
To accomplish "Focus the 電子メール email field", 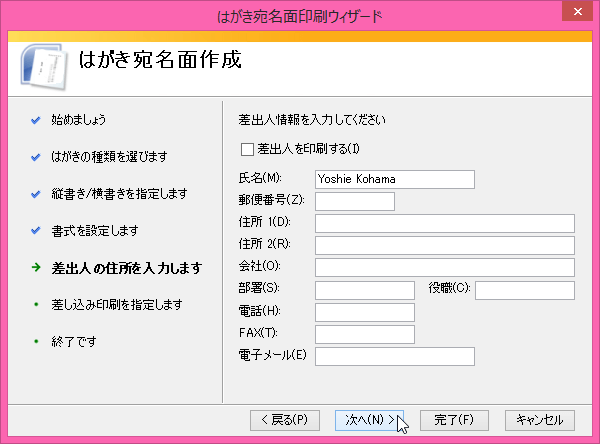I will pos(394,356).
